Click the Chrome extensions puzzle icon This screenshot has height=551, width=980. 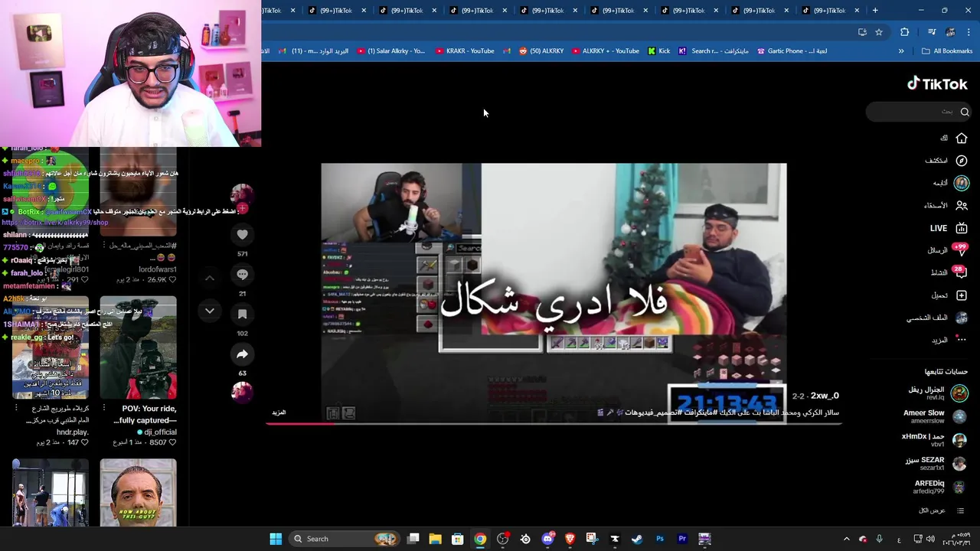point(904,32)
